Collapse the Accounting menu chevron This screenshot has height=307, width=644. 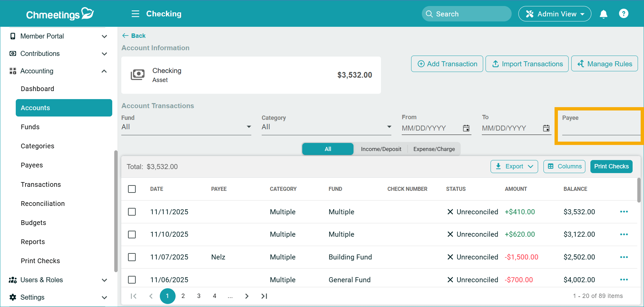point(105,71)
